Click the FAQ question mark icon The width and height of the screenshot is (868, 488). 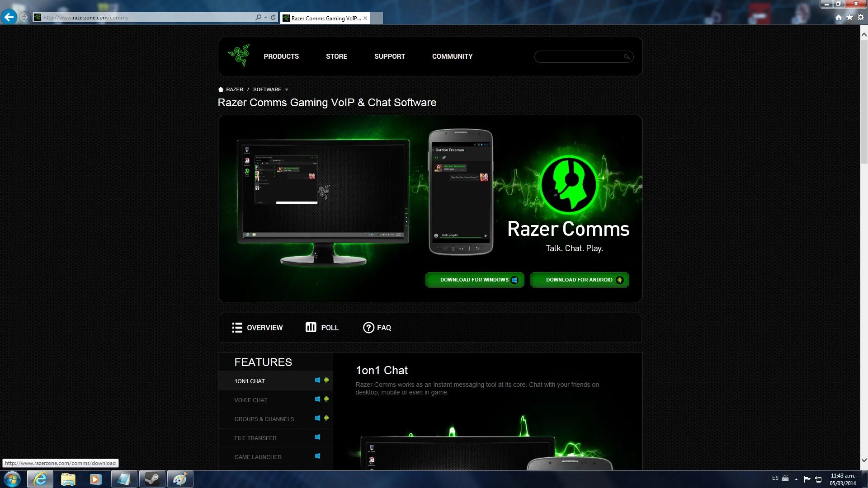click(368, 327)
